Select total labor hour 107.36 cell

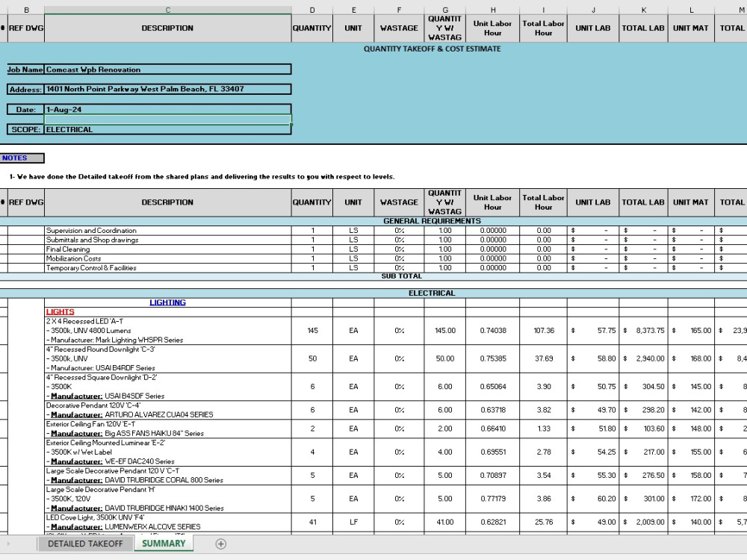click(544, 331)
